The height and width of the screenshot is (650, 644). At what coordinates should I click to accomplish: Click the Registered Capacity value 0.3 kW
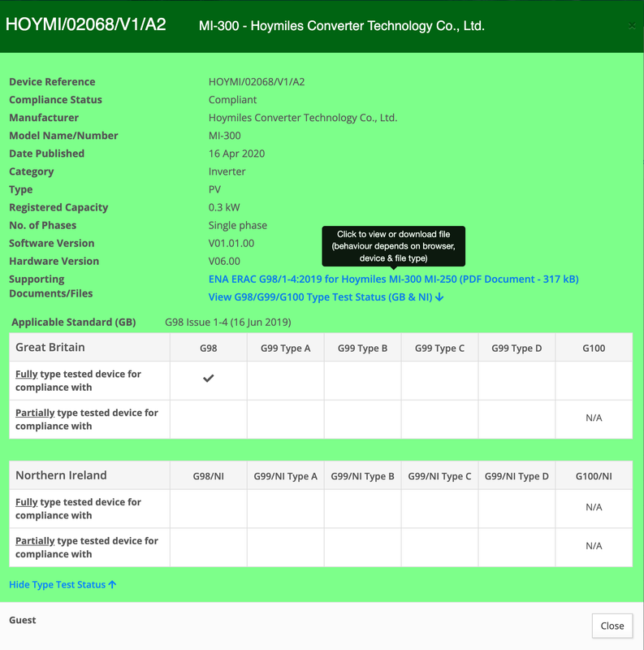224,207
